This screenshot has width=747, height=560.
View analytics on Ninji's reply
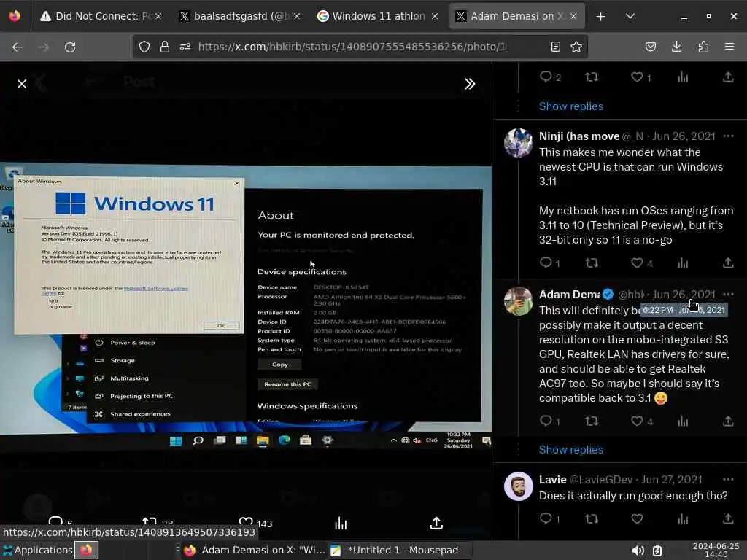pos(683,262)
